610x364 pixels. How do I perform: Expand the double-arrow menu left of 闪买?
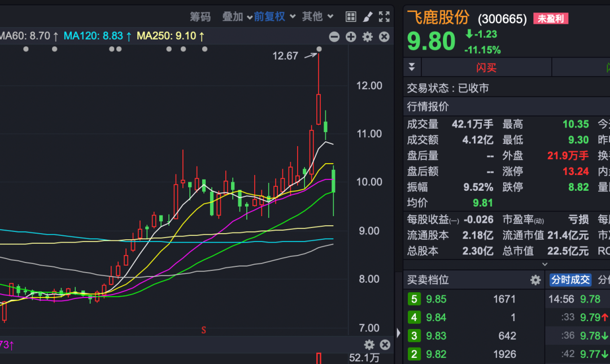tap(412, 67)
